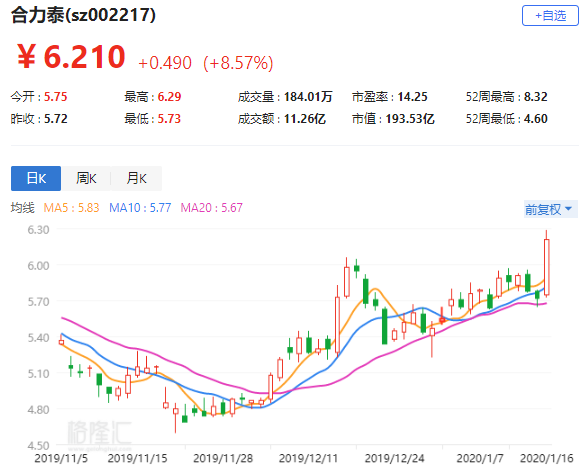Click the 5.70 price axis label
Image resolution: width=582 pixels, height=467 pixels.
38,302
